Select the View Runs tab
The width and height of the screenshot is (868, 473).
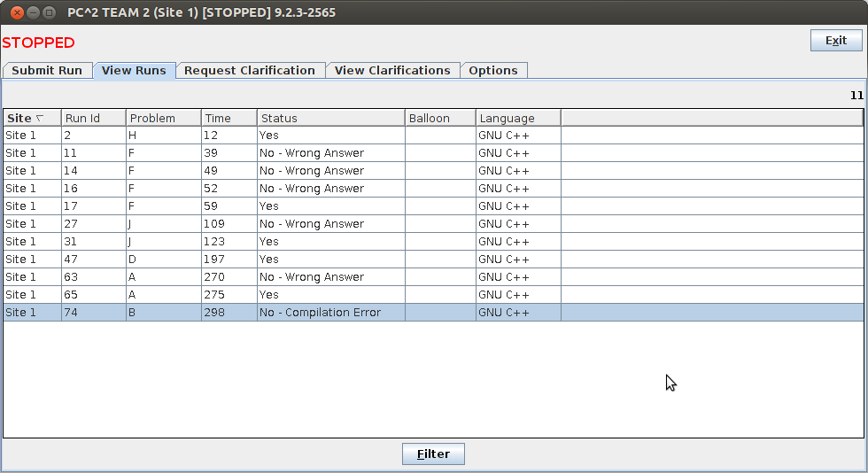coord(134,71)
